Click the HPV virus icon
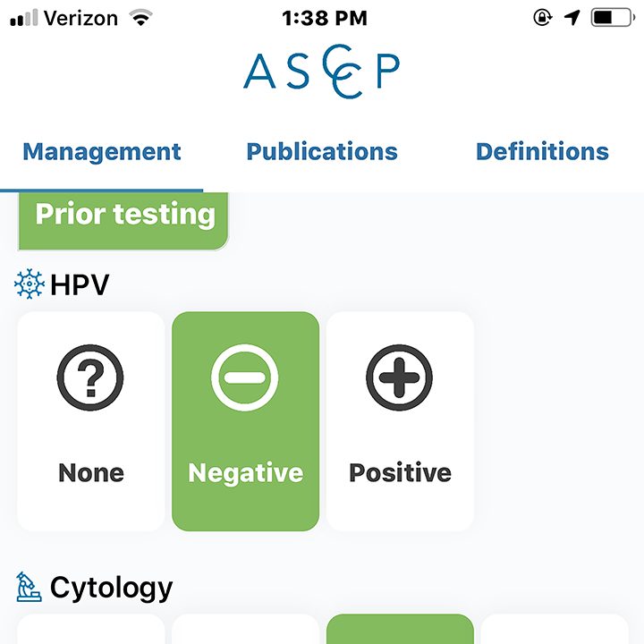 pos(30,284)
